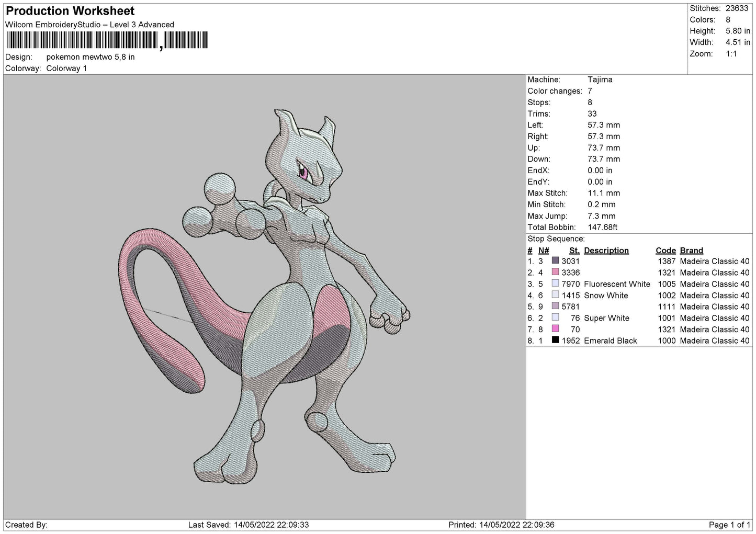Click the 'Last Saved: 14/05/2022 22:09:33' footer text
The width and height of the screenshot is (756, 534).
(x=249, y=525)
